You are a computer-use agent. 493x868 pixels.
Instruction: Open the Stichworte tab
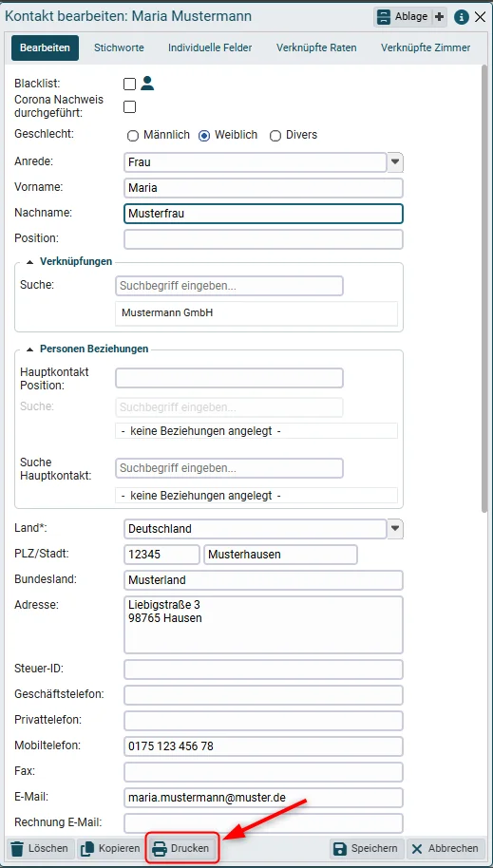(x=119, y=47)
